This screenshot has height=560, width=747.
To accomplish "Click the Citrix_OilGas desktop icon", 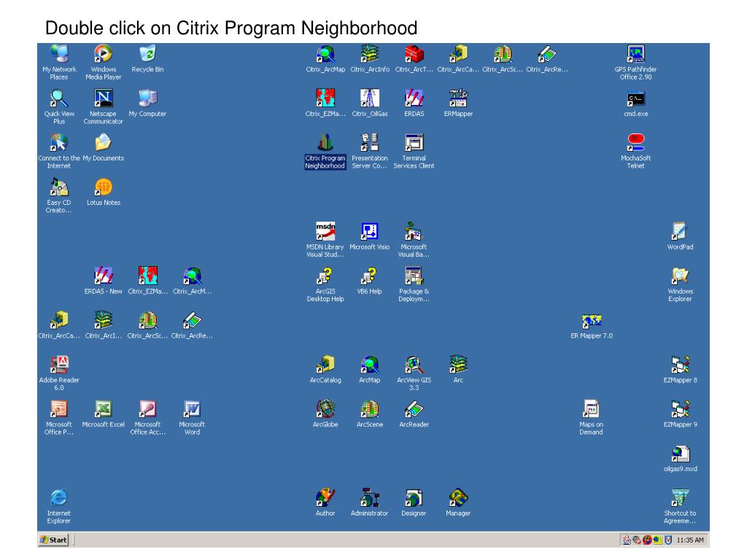I will tap(370, 98).
